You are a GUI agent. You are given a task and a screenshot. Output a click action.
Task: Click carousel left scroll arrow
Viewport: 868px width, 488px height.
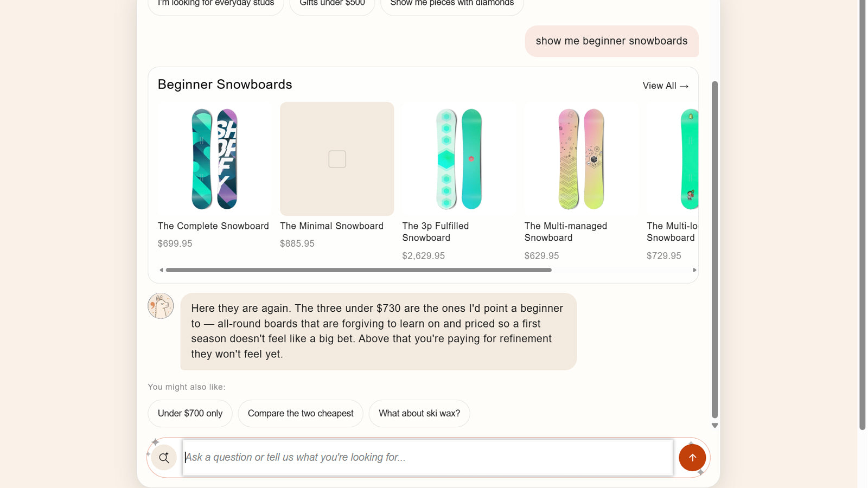[x=161, y=270]
